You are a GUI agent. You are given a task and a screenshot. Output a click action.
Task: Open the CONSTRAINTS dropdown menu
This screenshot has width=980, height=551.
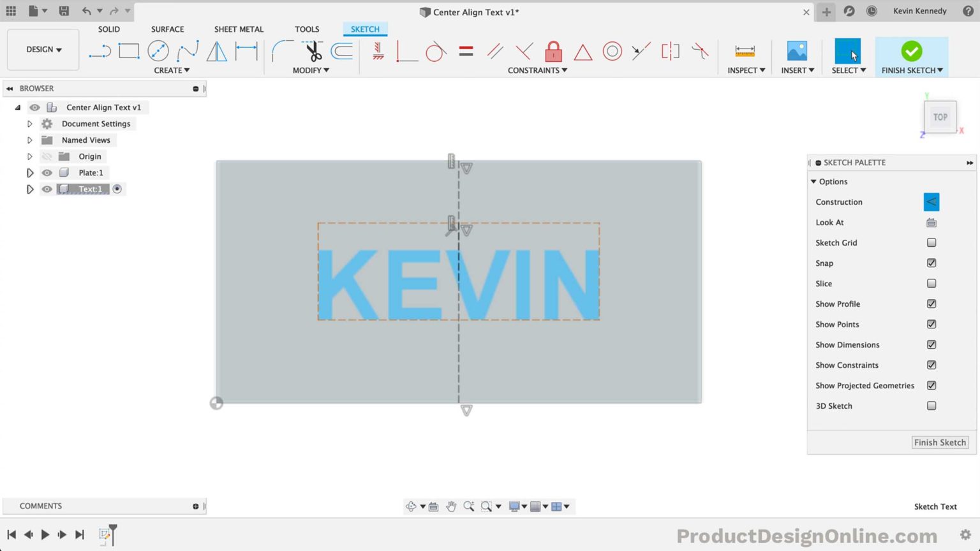(x=537, y=70)
